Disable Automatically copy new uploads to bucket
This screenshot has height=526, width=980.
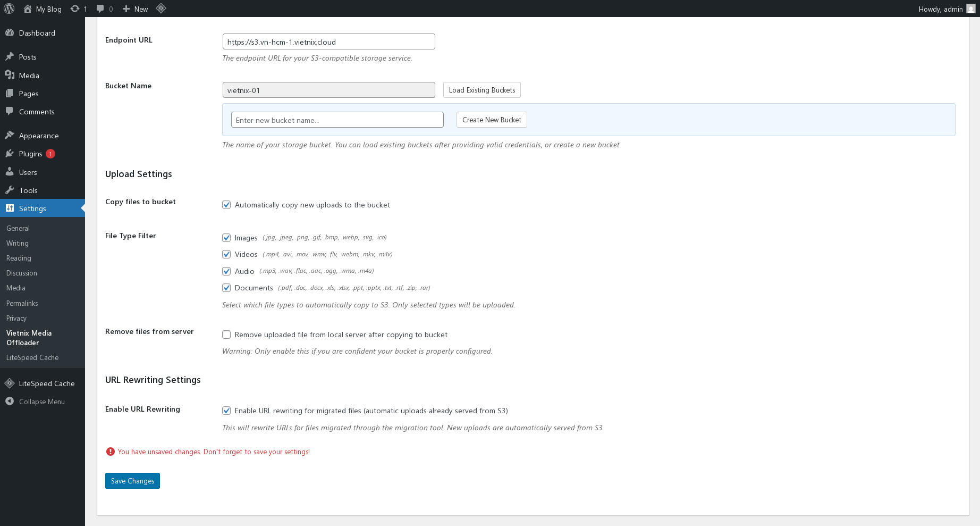click(x=226, y=205)
